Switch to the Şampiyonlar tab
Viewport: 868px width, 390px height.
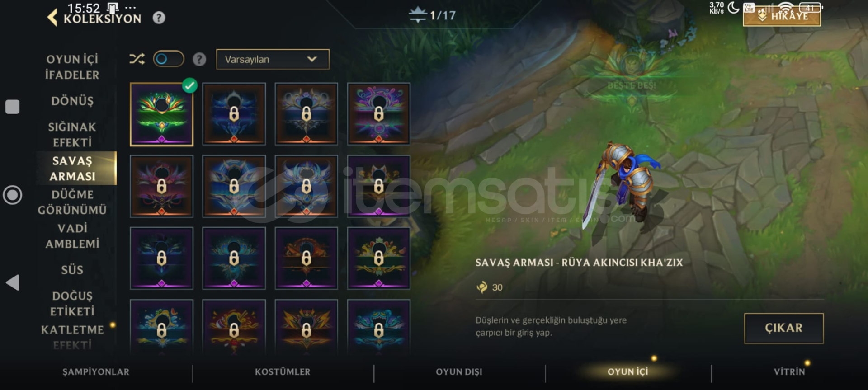click(x=96, y=372)
